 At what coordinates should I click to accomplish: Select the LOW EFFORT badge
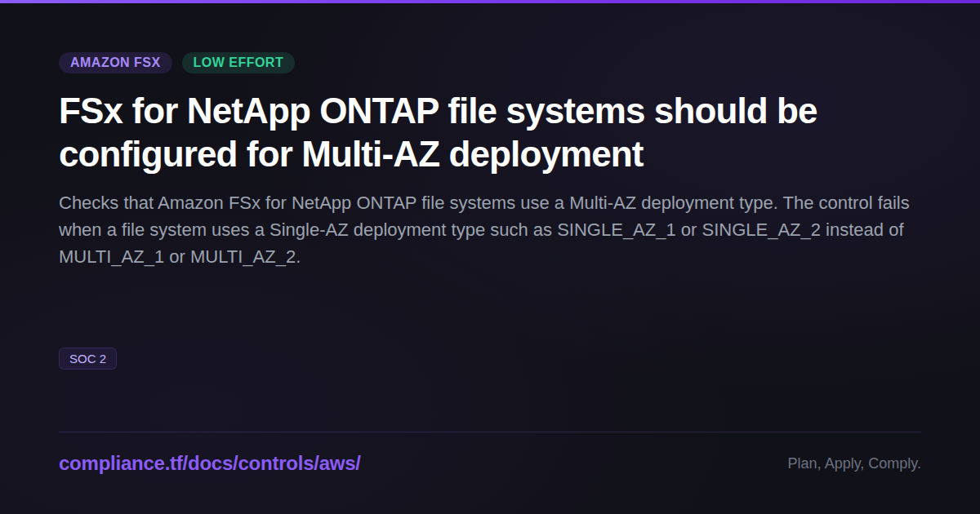tap(238, 63)
